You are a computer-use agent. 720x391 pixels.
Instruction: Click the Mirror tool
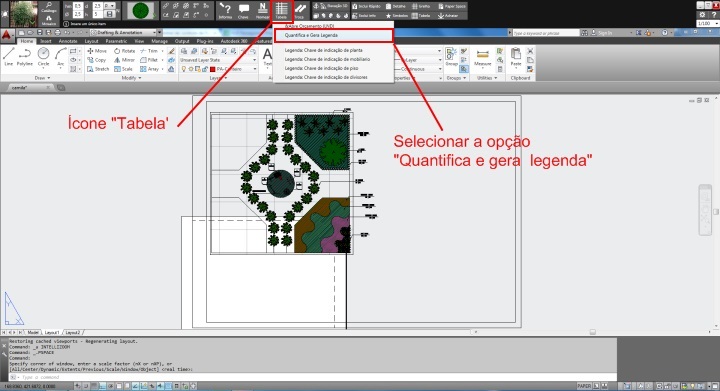(124, 60)
